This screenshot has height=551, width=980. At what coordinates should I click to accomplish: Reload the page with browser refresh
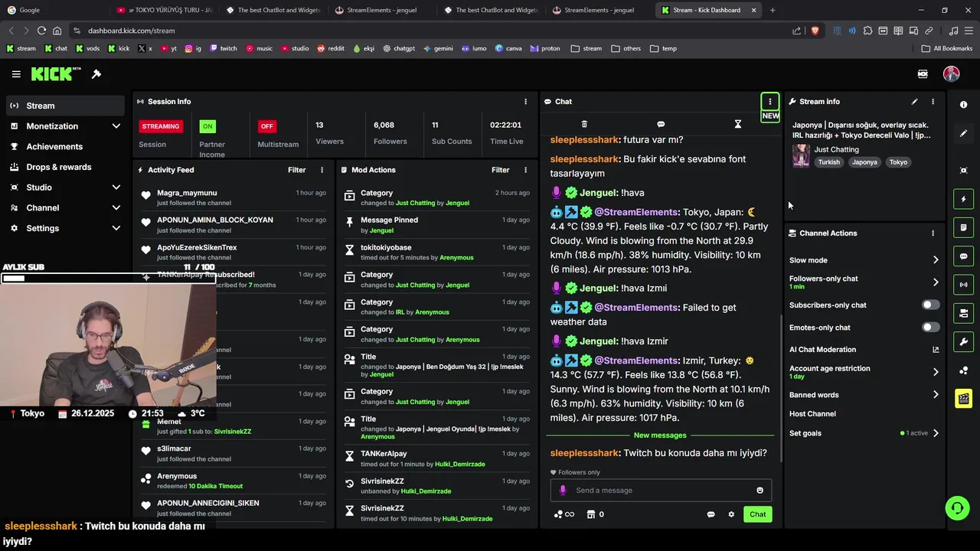41,31
